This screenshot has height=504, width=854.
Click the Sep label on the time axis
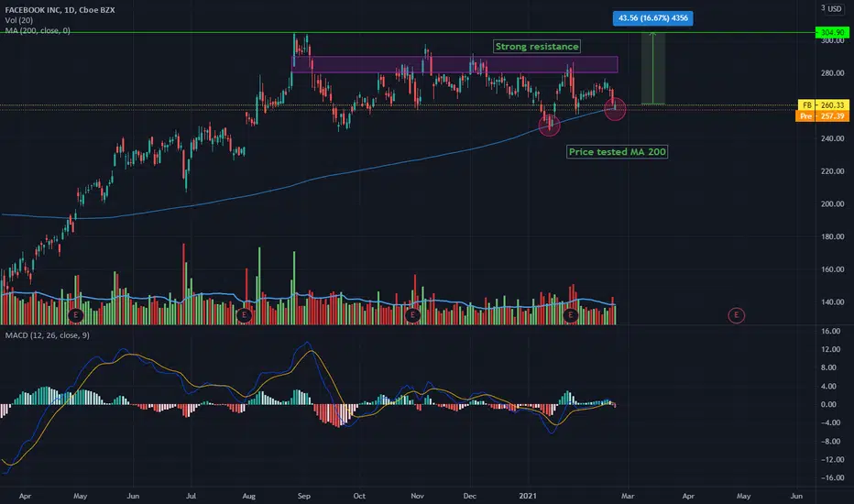pyautogui.click(x=304, y=496)
